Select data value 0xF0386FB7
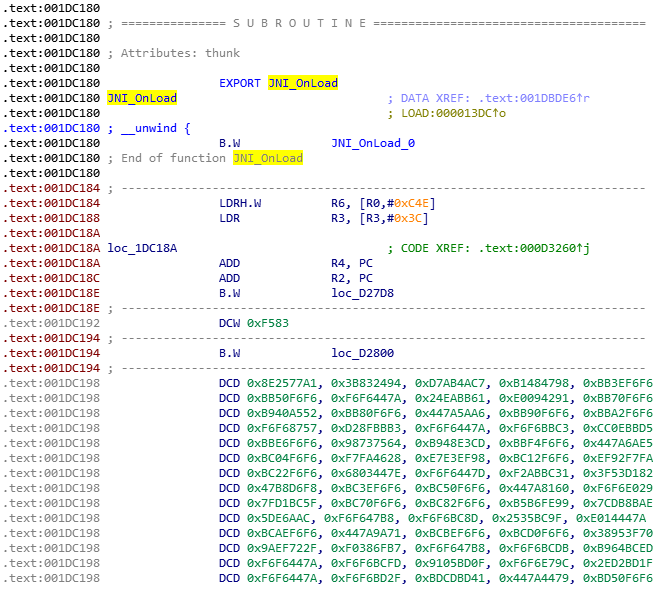Screen dimensions: 658x590 coord(366,548)
